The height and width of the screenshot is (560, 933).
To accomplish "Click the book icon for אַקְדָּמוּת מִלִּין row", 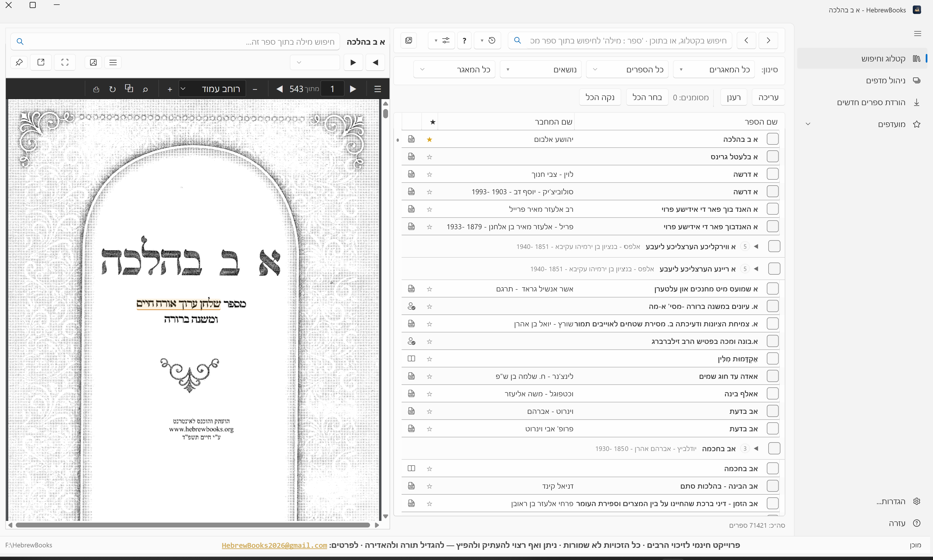I will point(411,358).
